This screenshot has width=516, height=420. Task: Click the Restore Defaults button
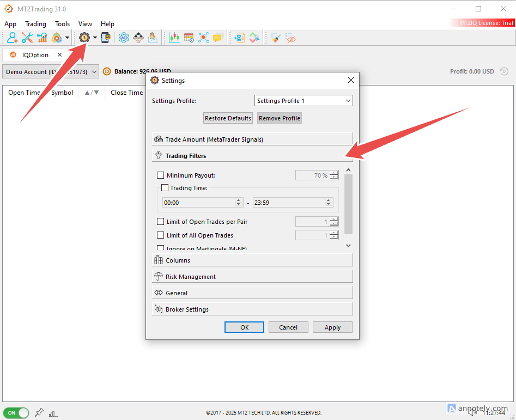[x=228, y=118]
